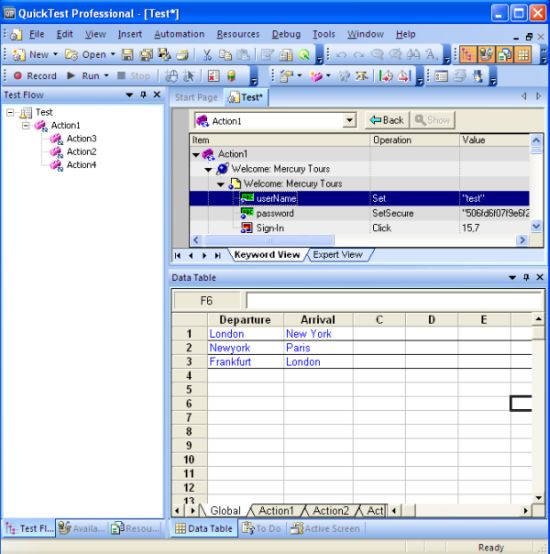Click the Show button
This screenshot has height=554, width=550.
click(432, 120)
